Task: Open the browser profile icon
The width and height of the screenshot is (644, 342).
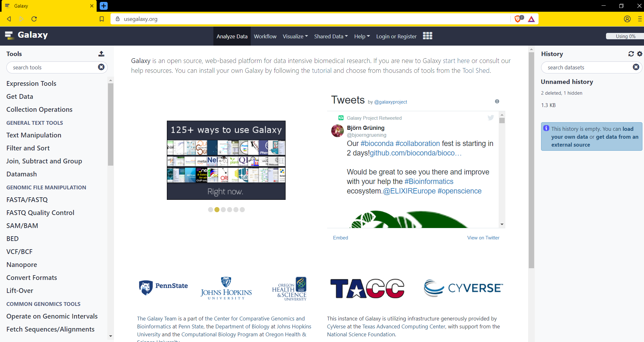Action: pyautogui.click(x=627, y=19)
